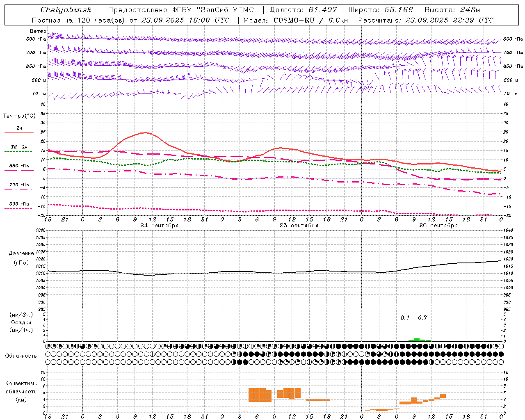Click the green precipitation bar on 26 сентября
Screen dimensions: 525x420
[420, 340]
